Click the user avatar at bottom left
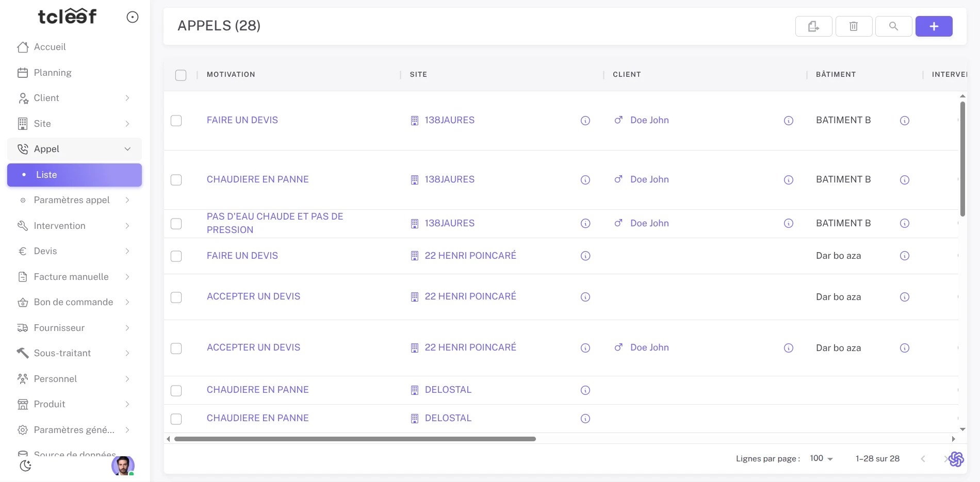 coord(122,467)
